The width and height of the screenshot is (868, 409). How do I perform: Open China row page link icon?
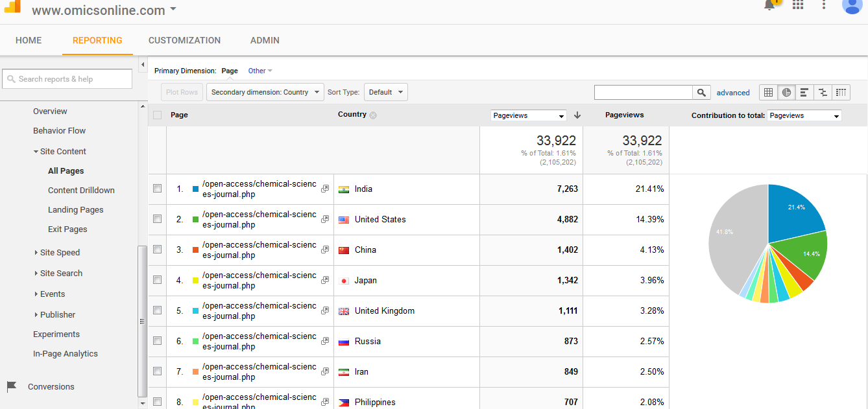click(x=325, y=250)
